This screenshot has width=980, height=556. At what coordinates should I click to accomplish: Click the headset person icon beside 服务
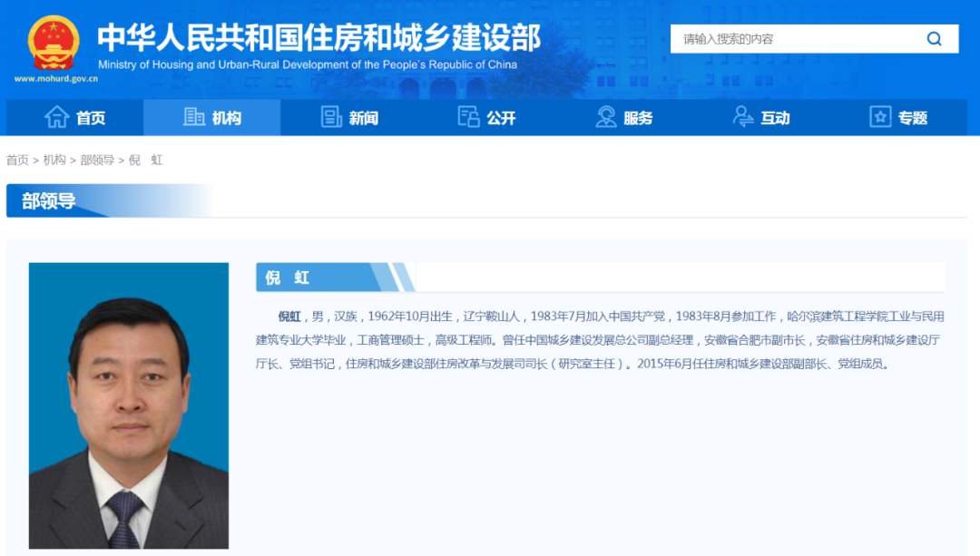pyautogui.click(x=605, y=117)
